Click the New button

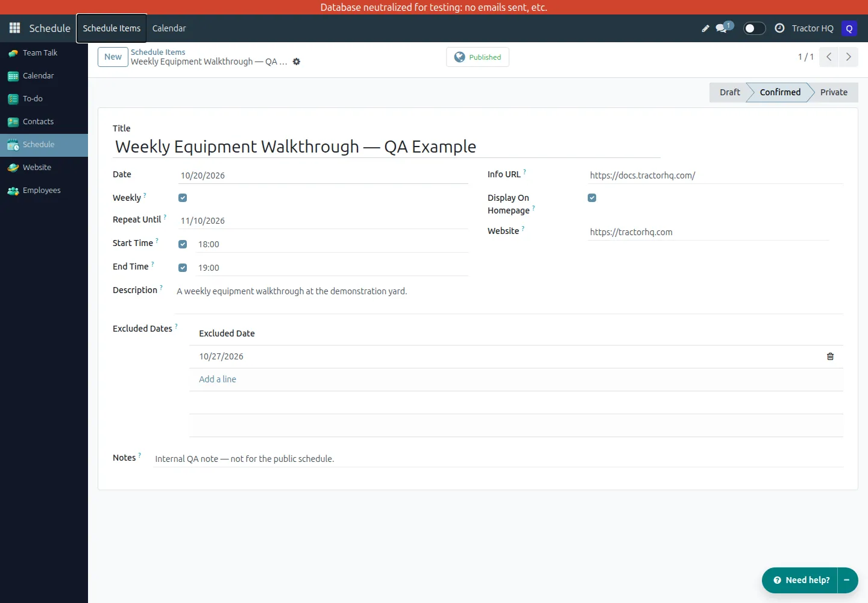[x=113, y=57]
